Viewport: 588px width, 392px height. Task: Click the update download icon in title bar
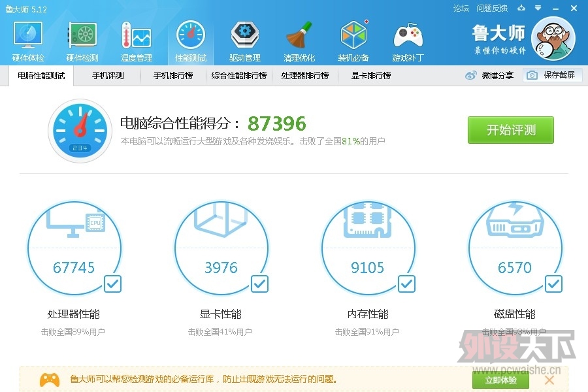pos(521,8)
